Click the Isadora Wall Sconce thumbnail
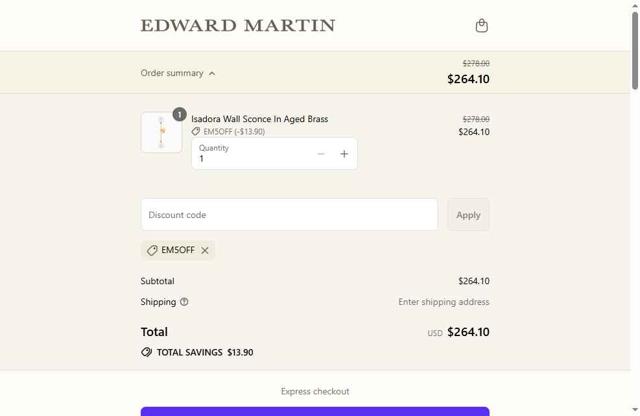 [x=161, y=133]
